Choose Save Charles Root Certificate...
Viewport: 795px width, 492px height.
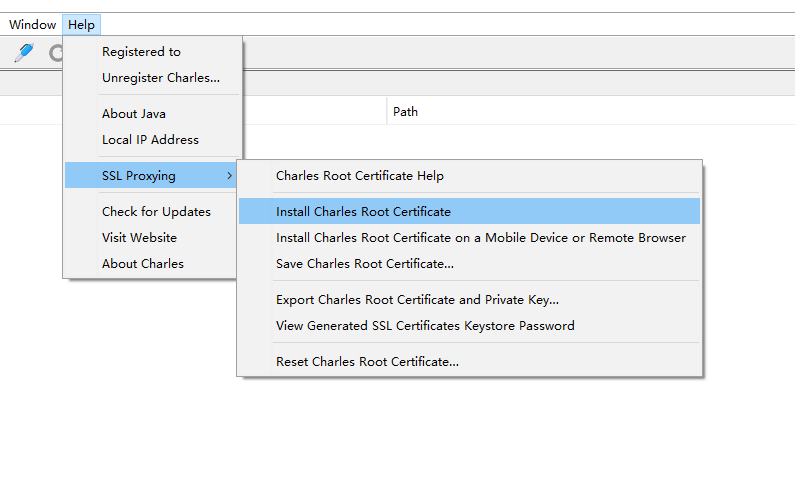click(x=469, y=264)
